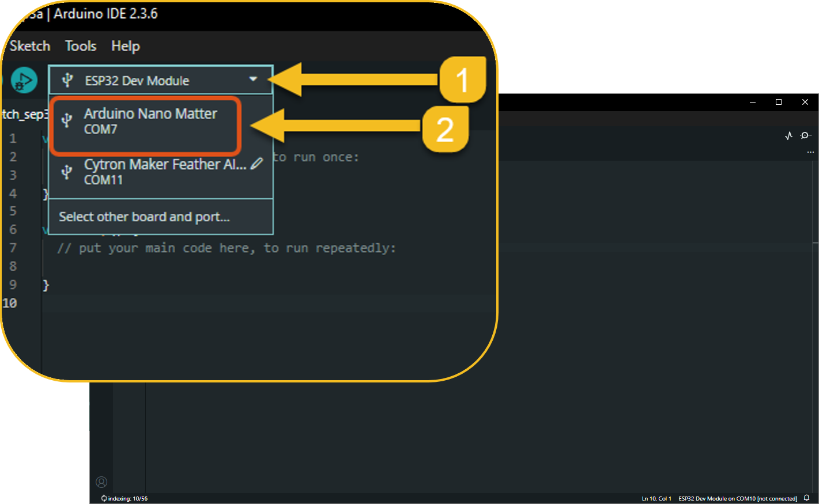The width and height of the screenshot is (819, 504).
Task: Maximize the Arduino IDE window
Action: click(x=779, y=102)
